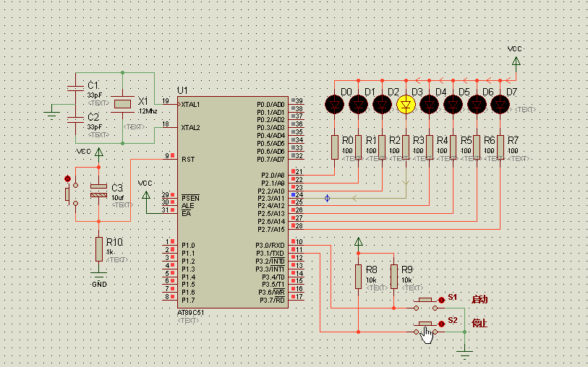
Task: Click the blue probe marker on P2.3 wire
Action: click(327, 198)
